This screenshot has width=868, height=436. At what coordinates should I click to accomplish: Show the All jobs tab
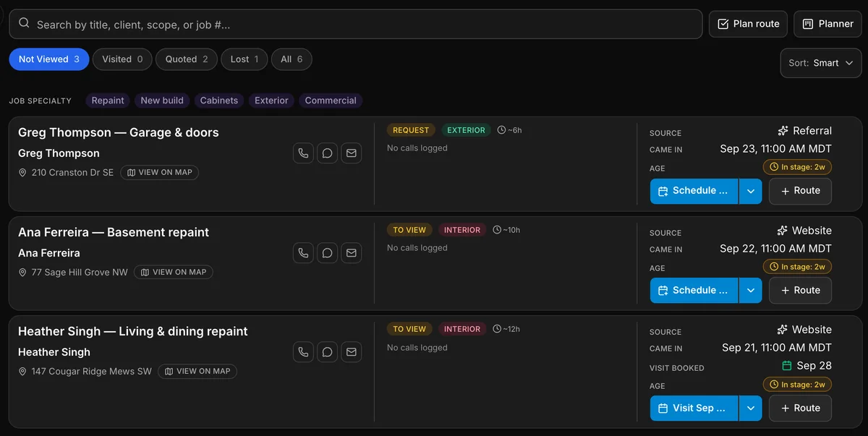tap(292, 59)
